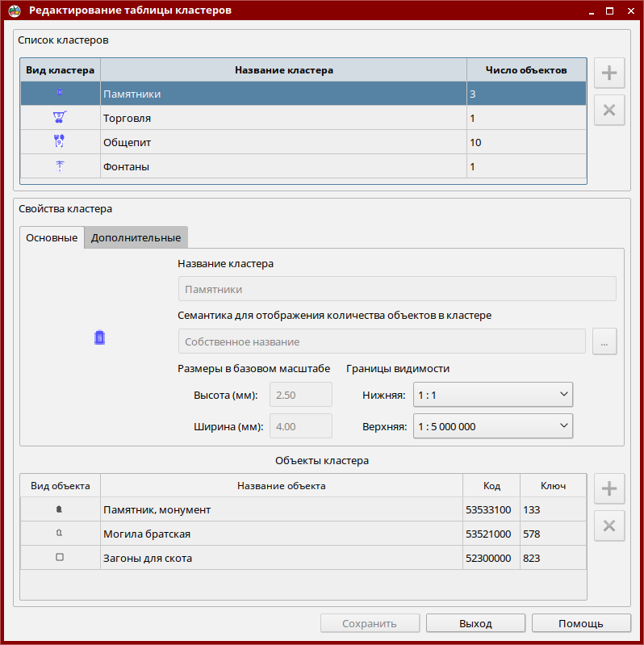Click the delete cluster X button

coord(609,111)
